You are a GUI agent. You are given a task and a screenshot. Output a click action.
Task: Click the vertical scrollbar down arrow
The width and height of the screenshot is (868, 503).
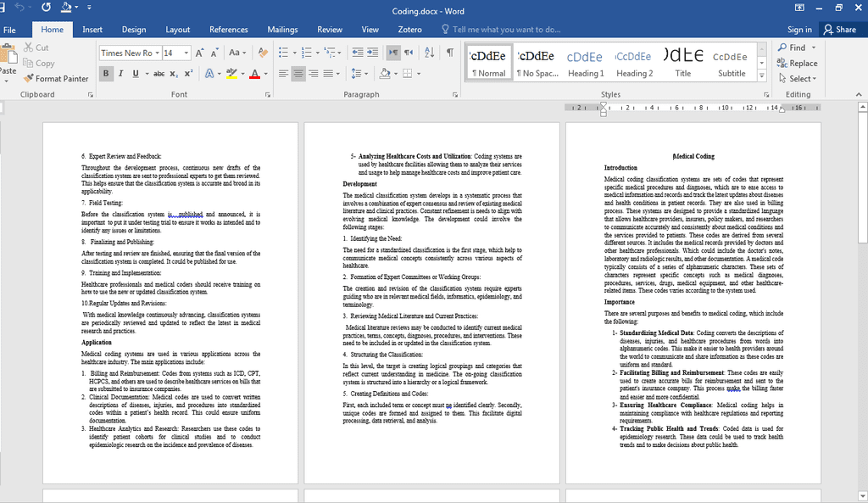pos(862,496)
